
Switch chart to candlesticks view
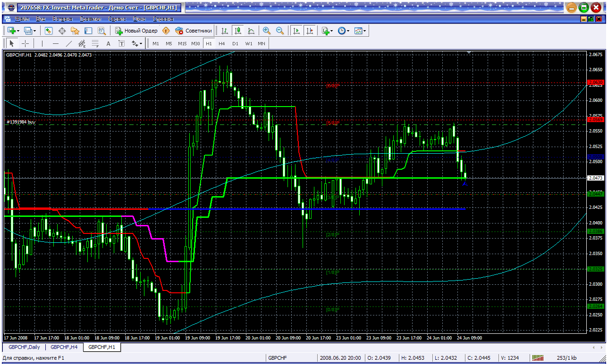[x=238, y=31]
